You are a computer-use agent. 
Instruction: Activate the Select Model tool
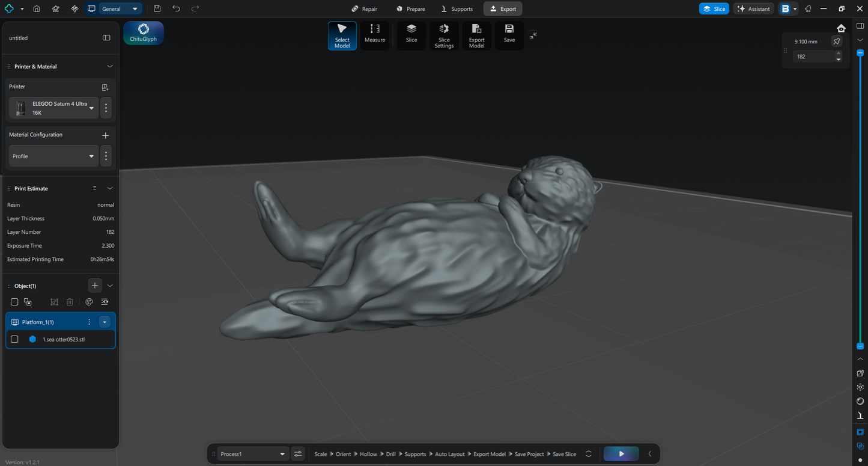click(342, 36)
